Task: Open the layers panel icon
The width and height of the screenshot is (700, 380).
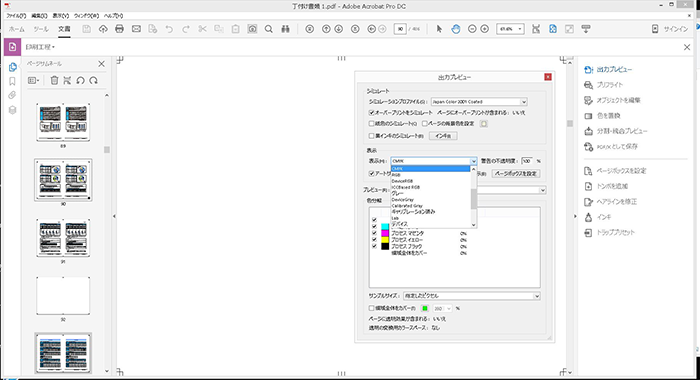Action: coord(12,110)
